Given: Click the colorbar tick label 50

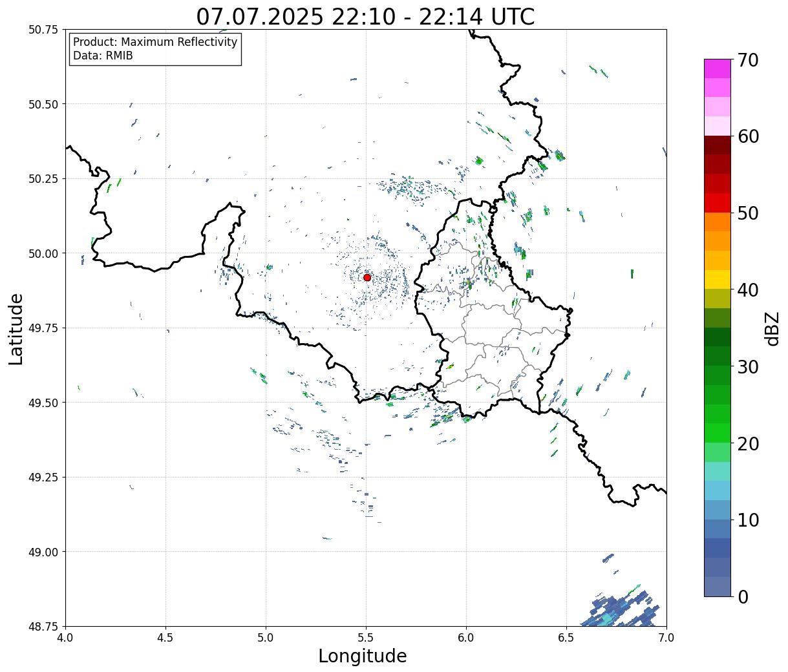Looking at the screenshot, I should point(748,213).
